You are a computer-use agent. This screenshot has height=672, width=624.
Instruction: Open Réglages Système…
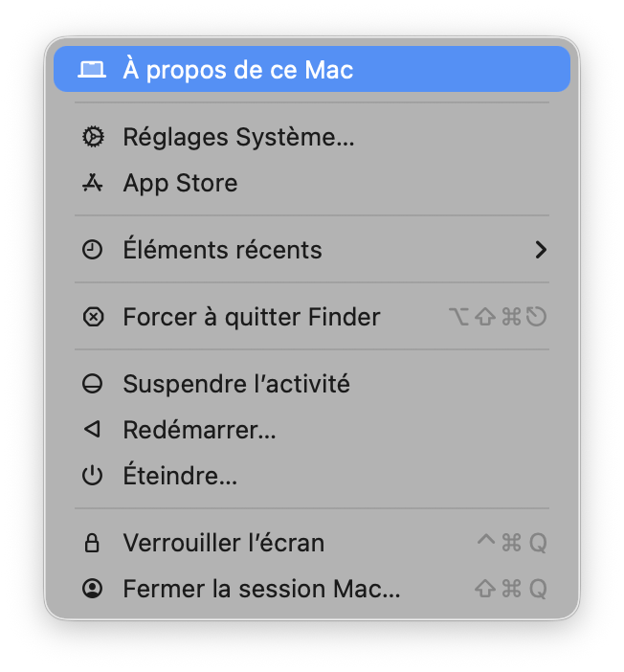238,137
